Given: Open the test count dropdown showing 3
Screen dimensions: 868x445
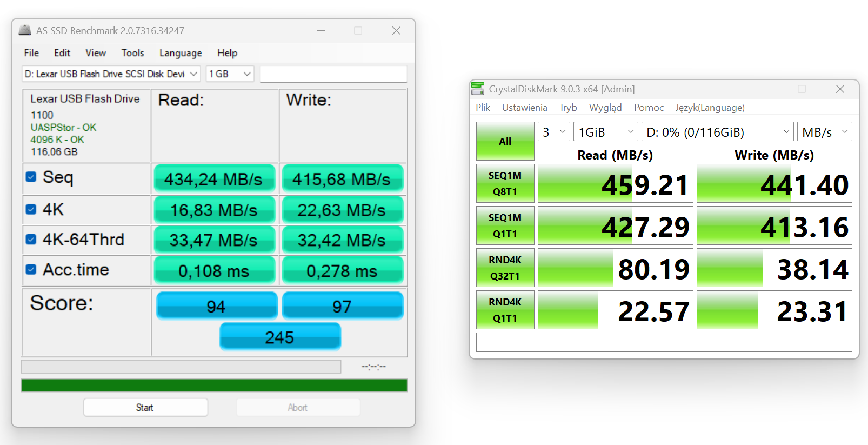Looking at the screenshot, I should [x=554, y=132].
